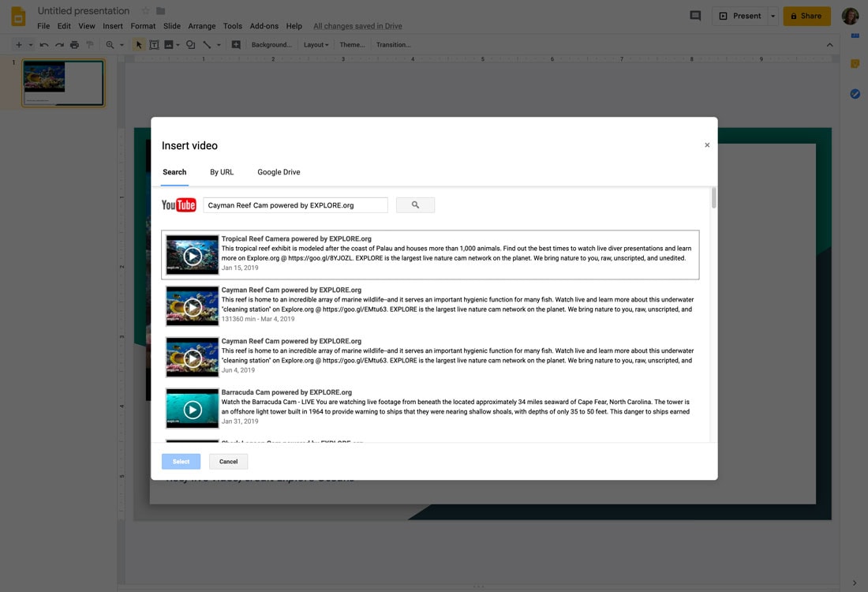The width and height of the screenshot is (868, 592).
Task: Expand the Present options arrow
Action: 773,16
